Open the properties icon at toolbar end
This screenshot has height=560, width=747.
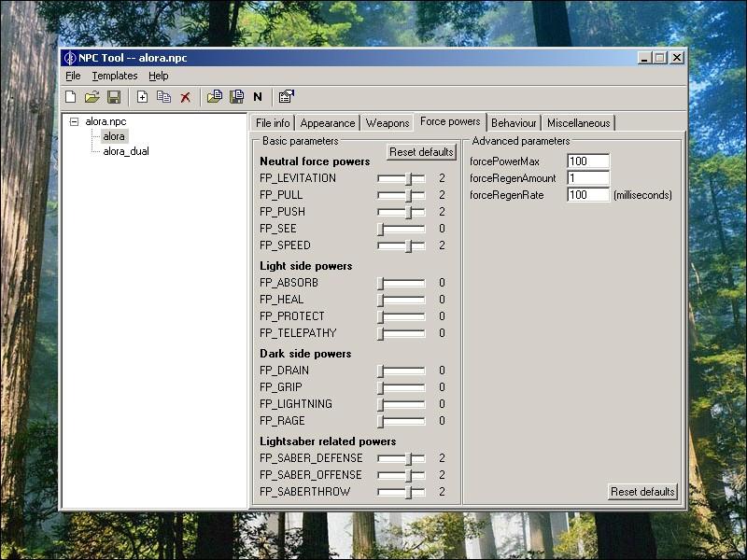click(286, 97)
